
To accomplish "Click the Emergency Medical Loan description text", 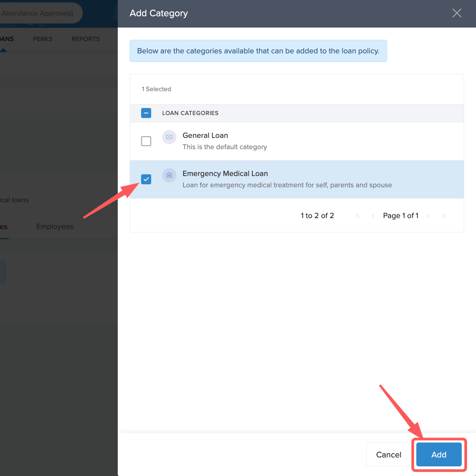I will (287, 185).
